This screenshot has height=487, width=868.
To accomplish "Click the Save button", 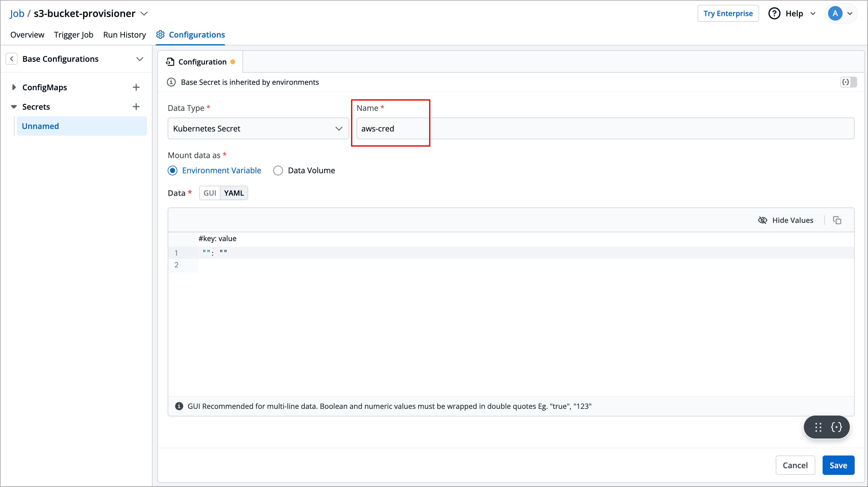I will click(x=838, y=465).
